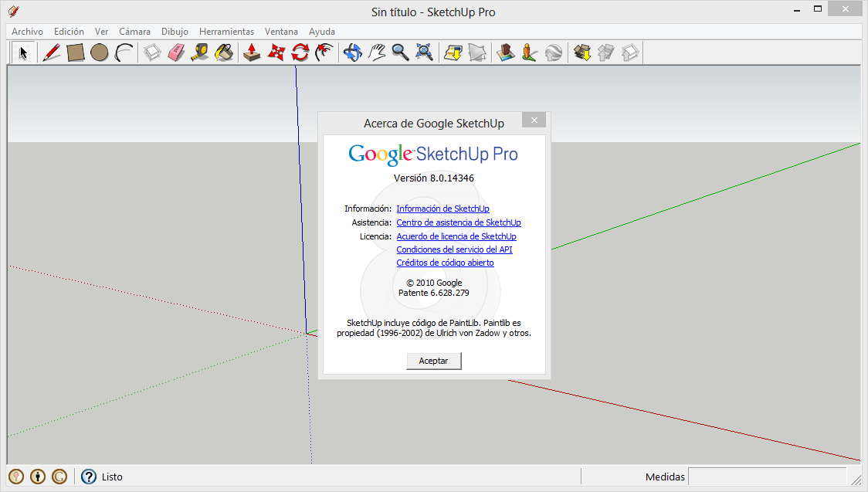Click the '© 2010 Google' text
Image resolution: width=868 pixels, height=492 pixels.
tap(434, 283)
